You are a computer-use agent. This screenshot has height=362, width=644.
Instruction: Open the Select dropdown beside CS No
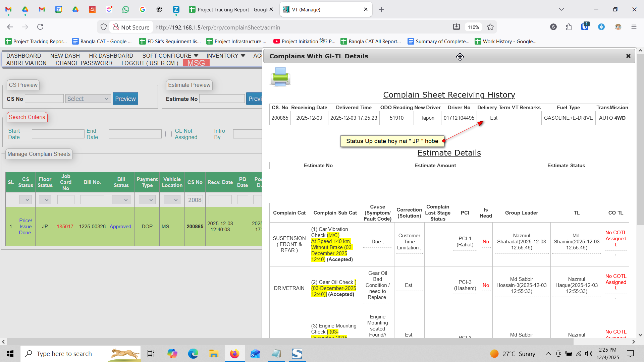pyautogui.click(x=88, y=99)
